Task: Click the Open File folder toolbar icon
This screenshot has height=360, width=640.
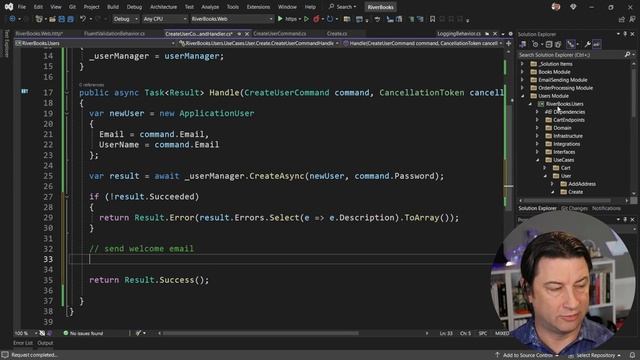Action: click(52, 19)
